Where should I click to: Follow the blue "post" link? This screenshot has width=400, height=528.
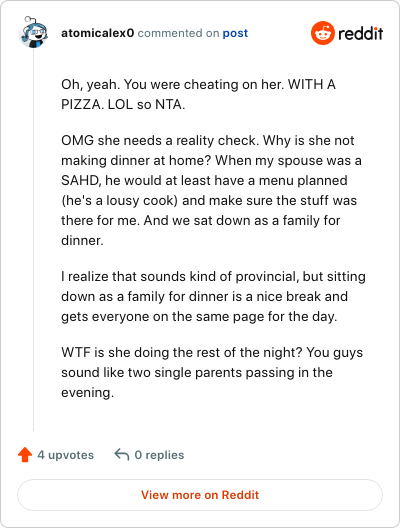(235, 33)
